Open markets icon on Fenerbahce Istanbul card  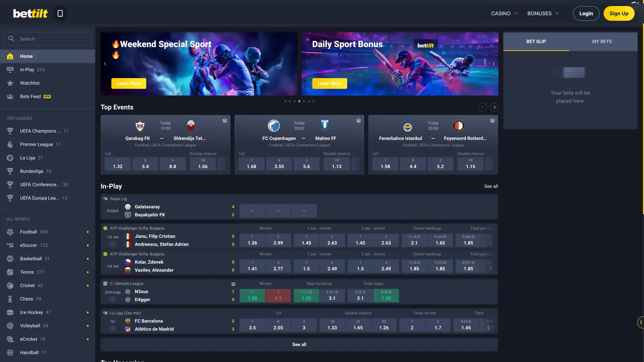(492, 121)
